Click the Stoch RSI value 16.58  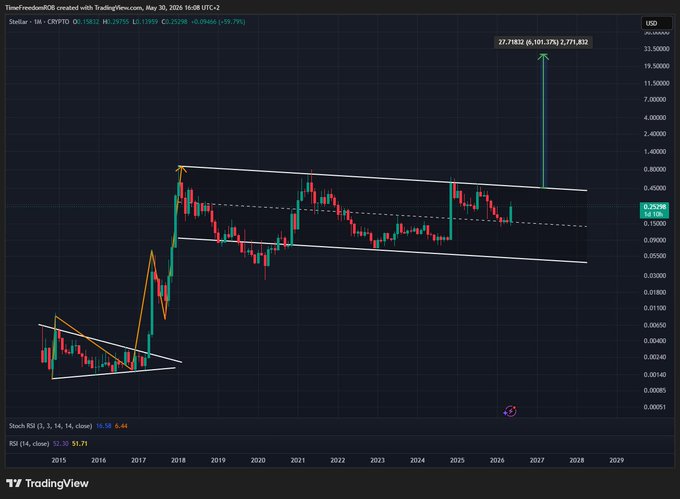point(103,426)
